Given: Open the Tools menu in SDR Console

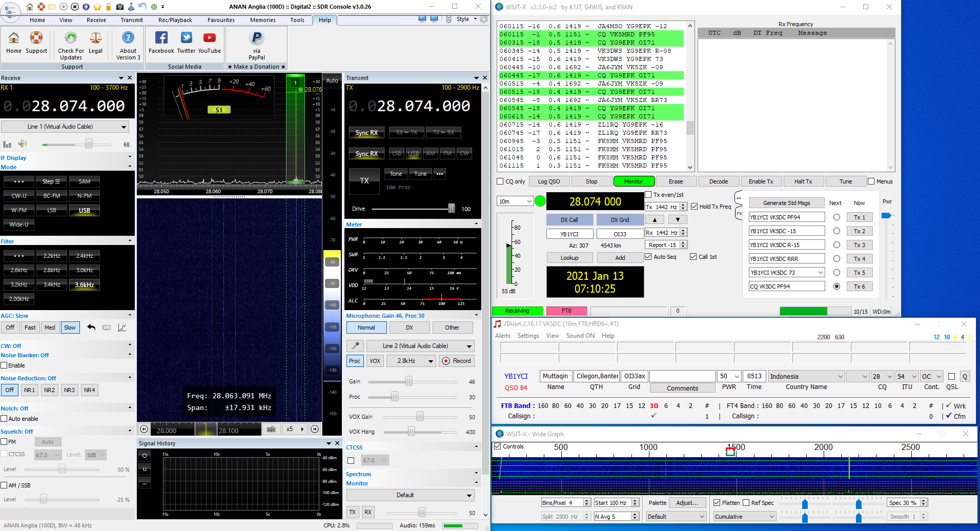Looking at the screenshot, I should coord(297,20).
